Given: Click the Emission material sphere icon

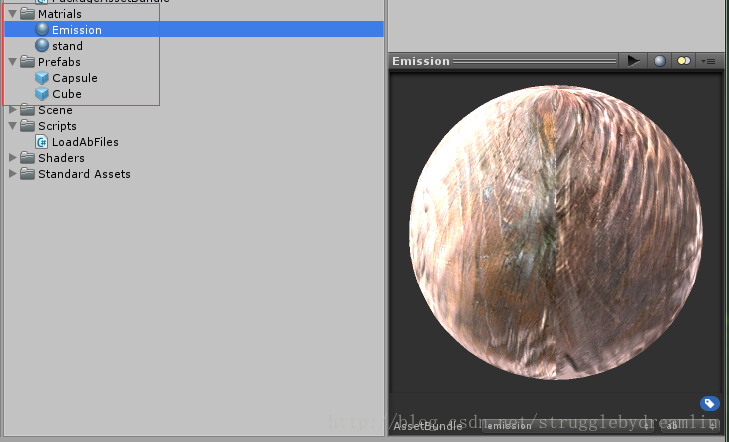Looking at the screenshot, I should (x=42, y=29).
